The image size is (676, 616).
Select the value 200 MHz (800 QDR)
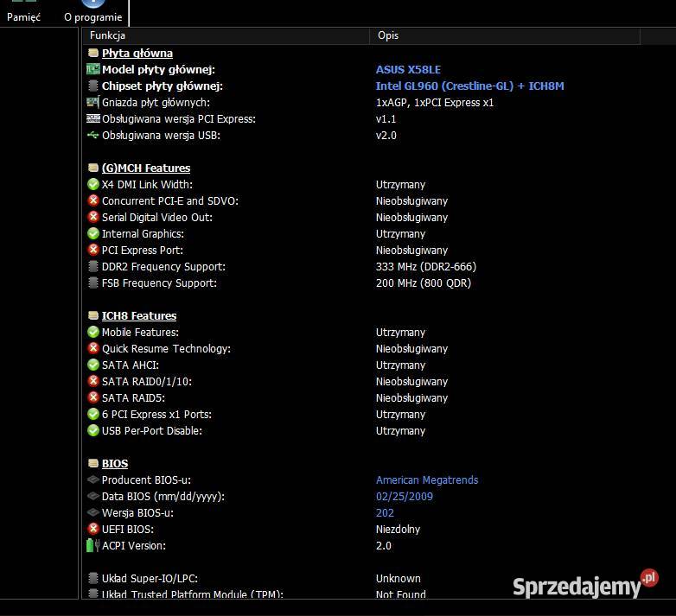(x=424, y=283)
